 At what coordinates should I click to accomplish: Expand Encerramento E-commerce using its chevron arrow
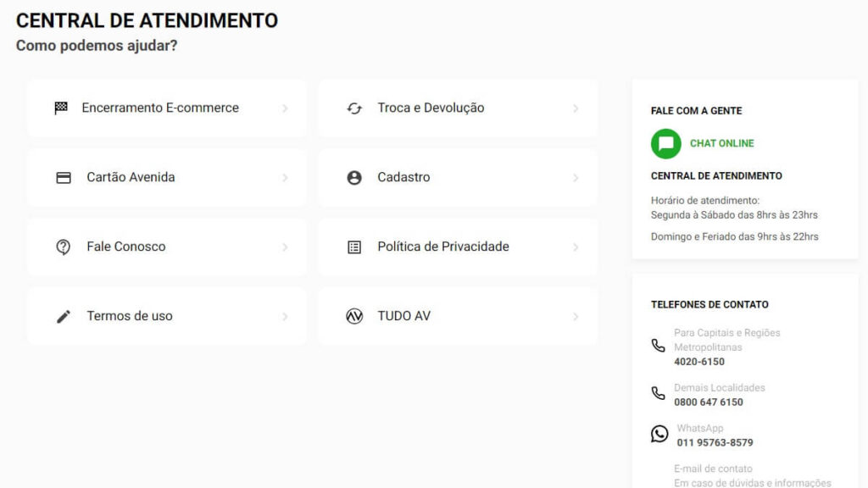pos(285,108)
